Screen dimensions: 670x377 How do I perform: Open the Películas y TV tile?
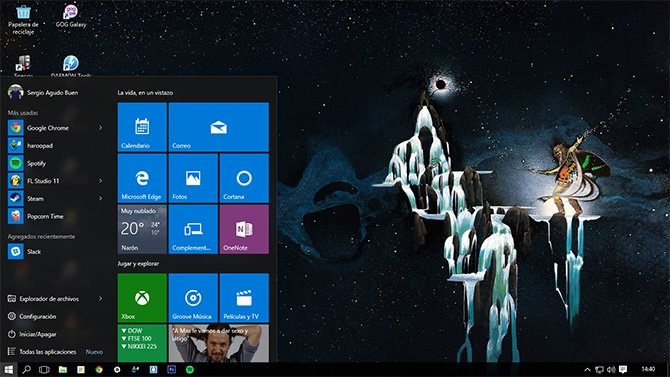244,298
